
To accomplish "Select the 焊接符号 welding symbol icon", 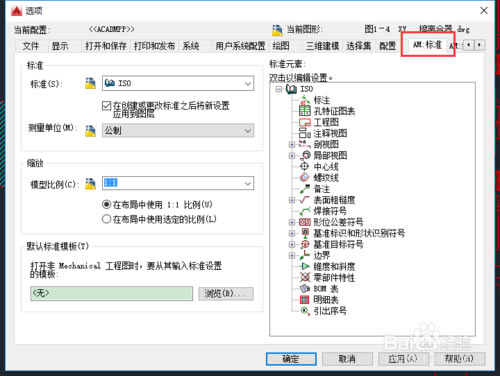I will (305, 211).
